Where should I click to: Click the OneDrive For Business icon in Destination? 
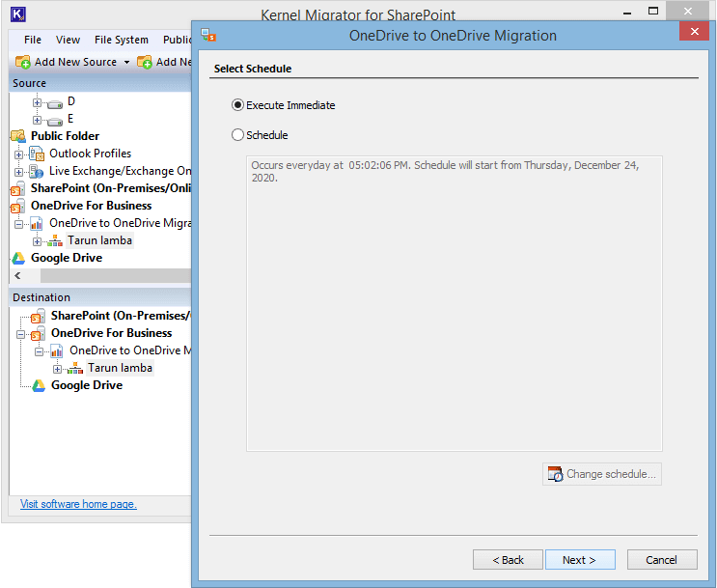click(38, 333)
